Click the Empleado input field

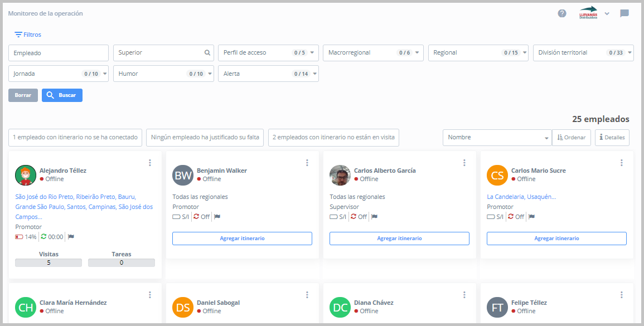(x=59, y=53)
